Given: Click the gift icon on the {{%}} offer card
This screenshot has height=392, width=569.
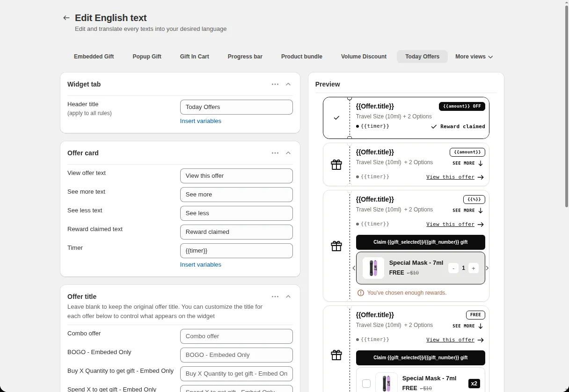Looking at the screenshot, I should [x=336, y=246].
